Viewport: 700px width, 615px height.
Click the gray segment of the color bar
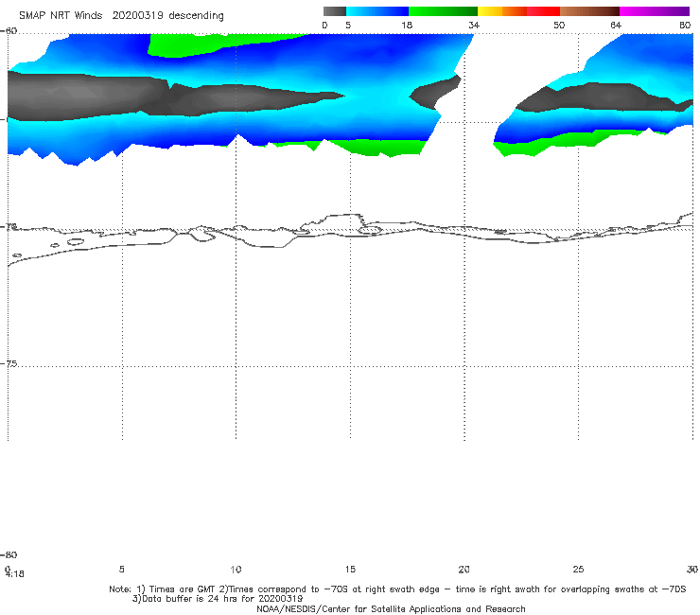coord(335,11)
